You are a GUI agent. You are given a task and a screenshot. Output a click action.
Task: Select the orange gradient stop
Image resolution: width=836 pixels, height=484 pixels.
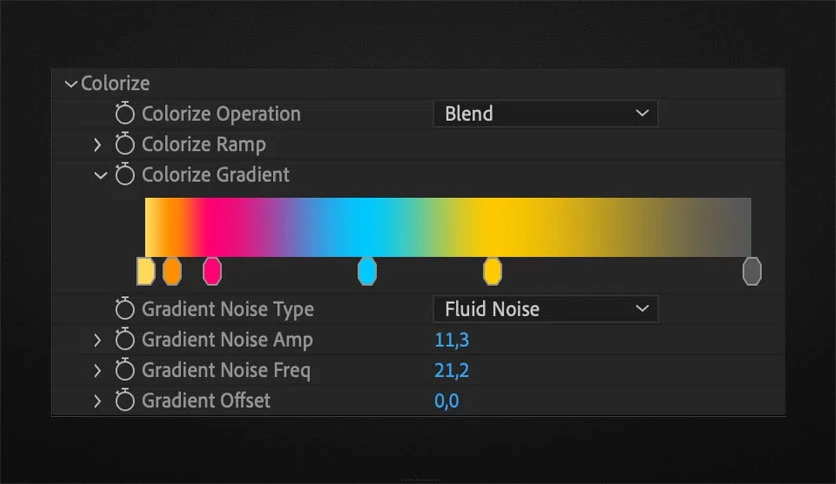coord(172,271)
